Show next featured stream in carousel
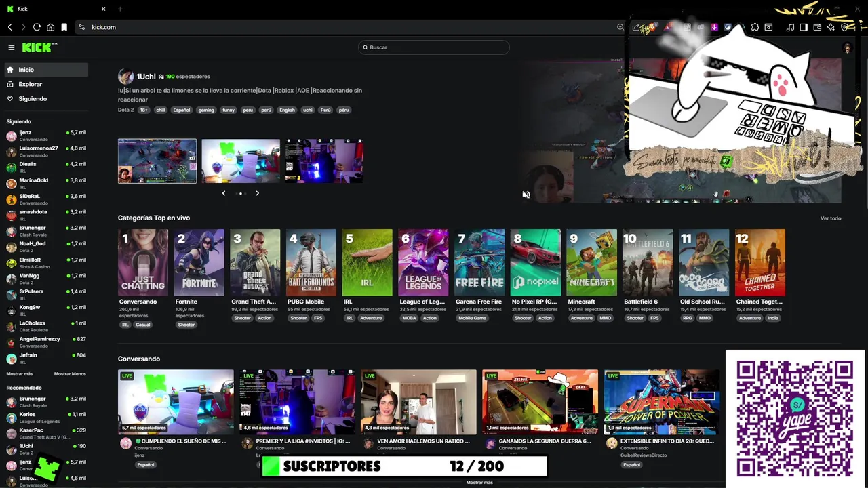 257,193
